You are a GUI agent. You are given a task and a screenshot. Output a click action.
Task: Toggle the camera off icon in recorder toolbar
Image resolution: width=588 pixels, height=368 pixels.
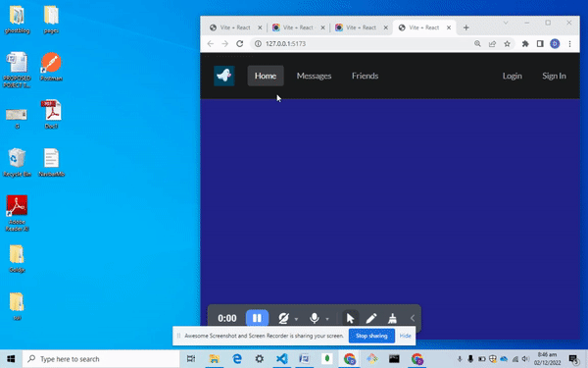[283, 318]
